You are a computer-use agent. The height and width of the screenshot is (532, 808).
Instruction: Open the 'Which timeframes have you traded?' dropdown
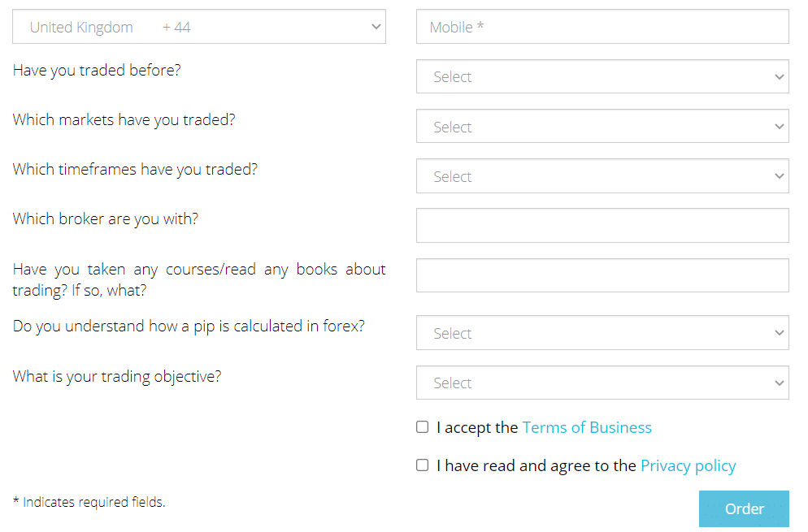pos(602,176)
